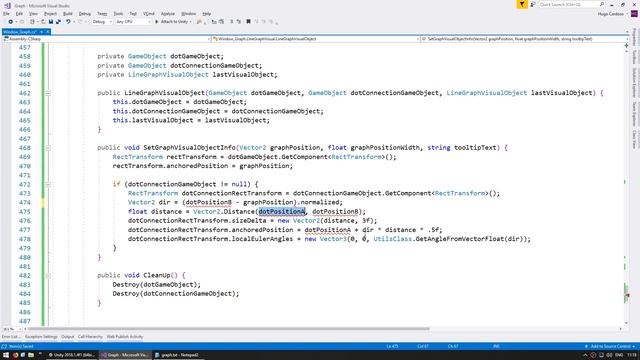Open the View menu
This screenshot has height=360, width=640.
click(33, 14)
